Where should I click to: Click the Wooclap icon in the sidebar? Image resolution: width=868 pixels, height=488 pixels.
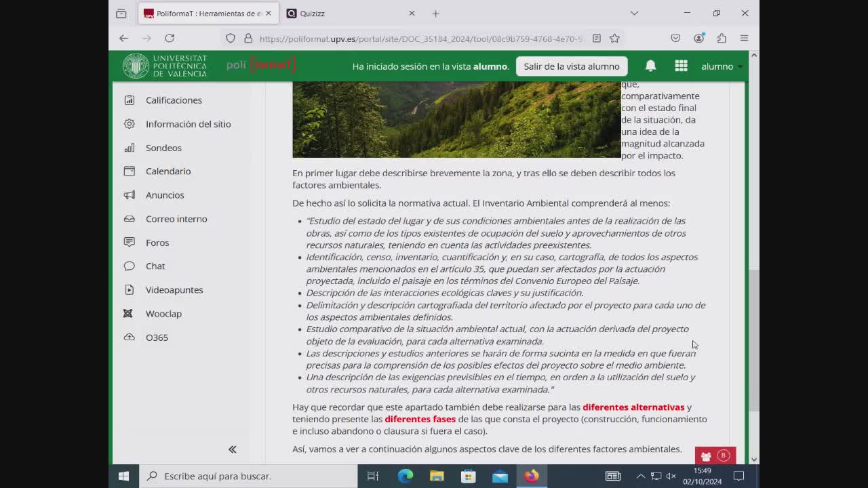(x=128, y=314)
